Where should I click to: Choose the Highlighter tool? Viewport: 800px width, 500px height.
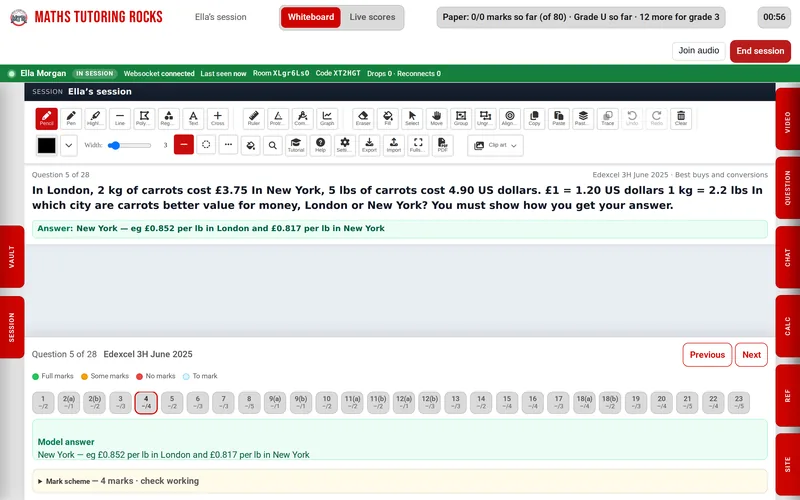pos(95,118)
